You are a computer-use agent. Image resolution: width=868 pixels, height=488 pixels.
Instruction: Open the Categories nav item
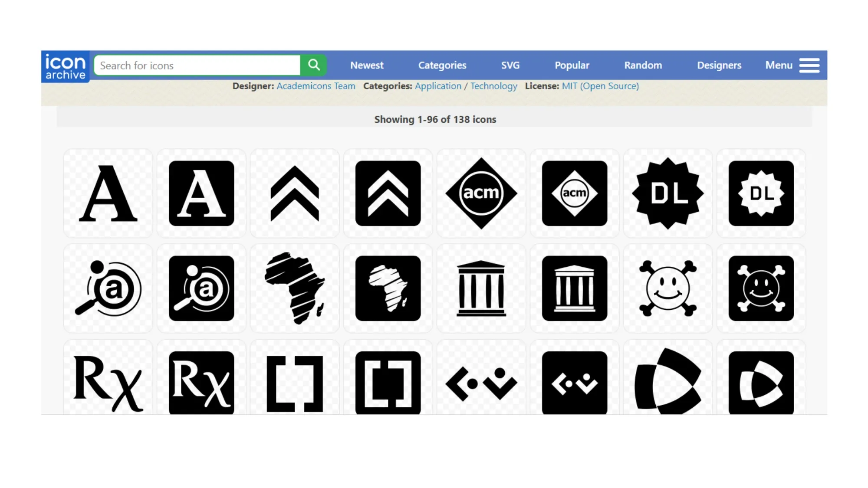click(x=442, y=65)
